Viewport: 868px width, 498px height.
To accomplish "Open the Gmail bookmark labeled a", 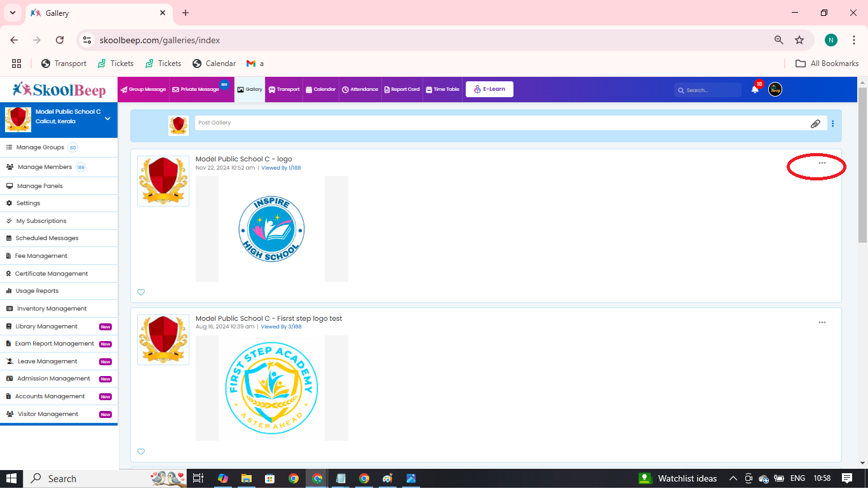I will click(255, 64).
